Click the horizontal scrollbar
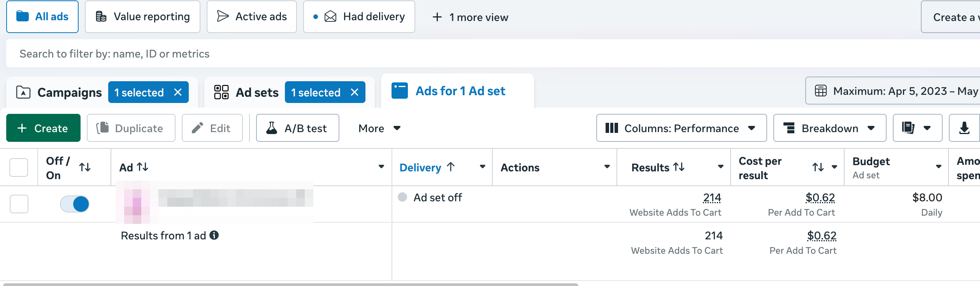 click(x=291, y=284)
